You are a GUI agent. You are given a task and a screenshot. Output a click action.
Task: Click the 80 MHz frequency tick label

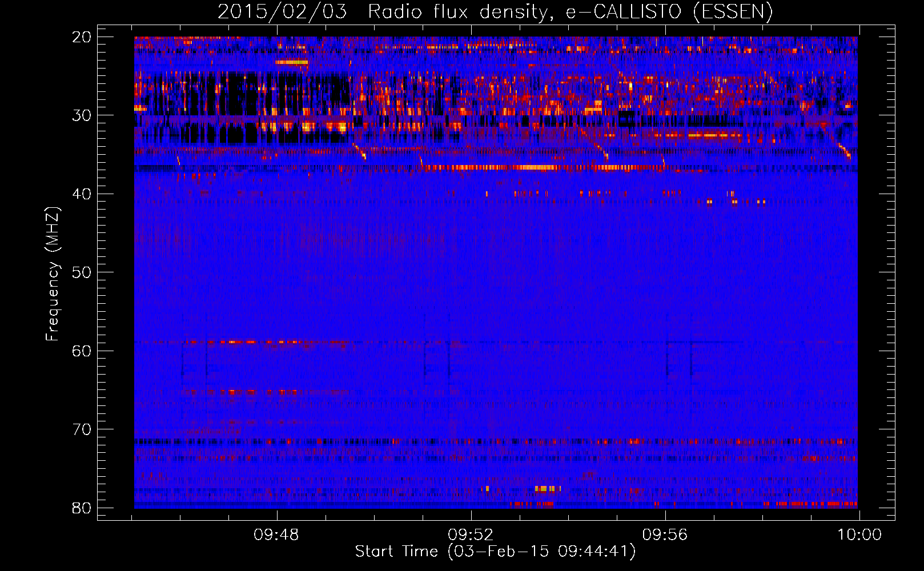coord(82,508)
